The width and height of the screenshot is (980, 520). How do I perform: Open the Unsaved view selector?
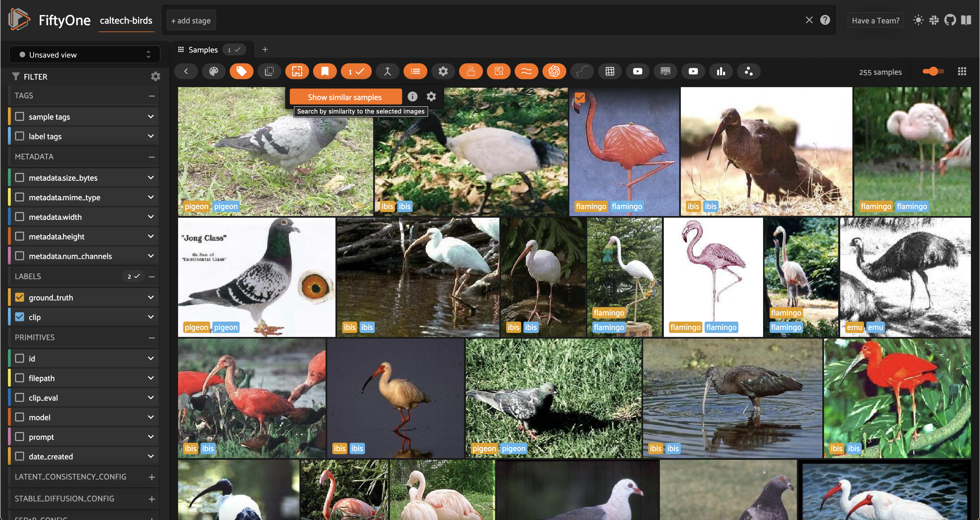click(x=85, y=54)
